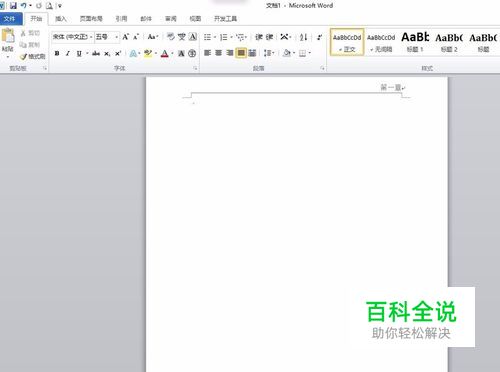
Task: Open the 审阅 (Review) tab
Action: pos(171,19)
